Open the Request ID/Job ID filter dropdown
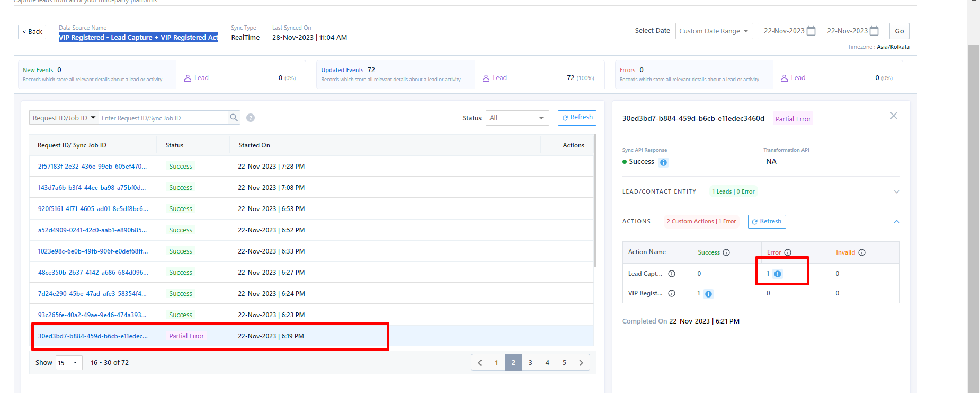 64,118
